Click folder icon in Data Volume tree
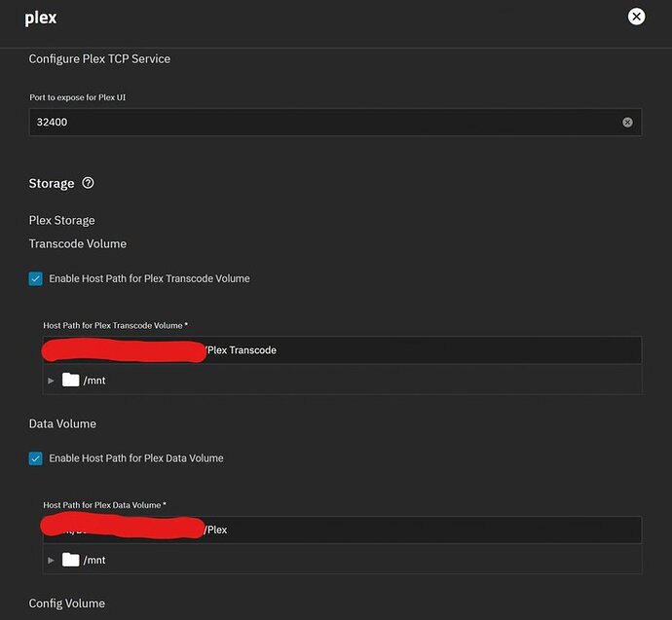 pos(70,560)
